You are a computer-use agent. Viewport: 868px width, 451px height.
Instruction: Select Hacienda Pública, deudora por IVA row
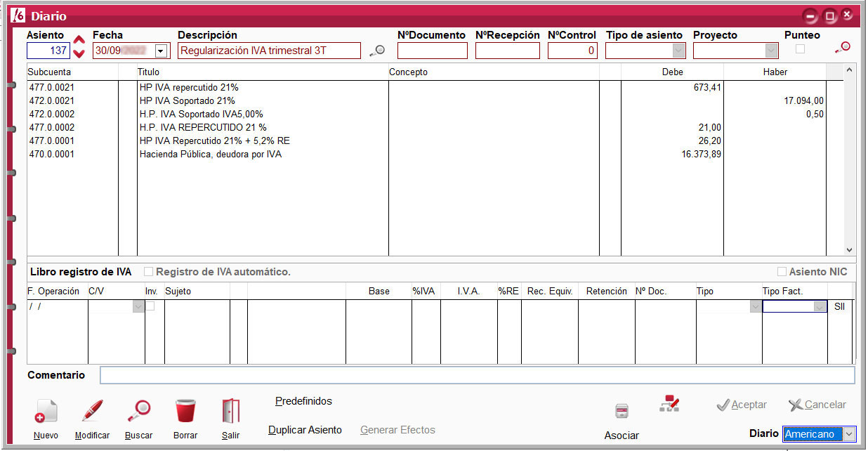426,155
